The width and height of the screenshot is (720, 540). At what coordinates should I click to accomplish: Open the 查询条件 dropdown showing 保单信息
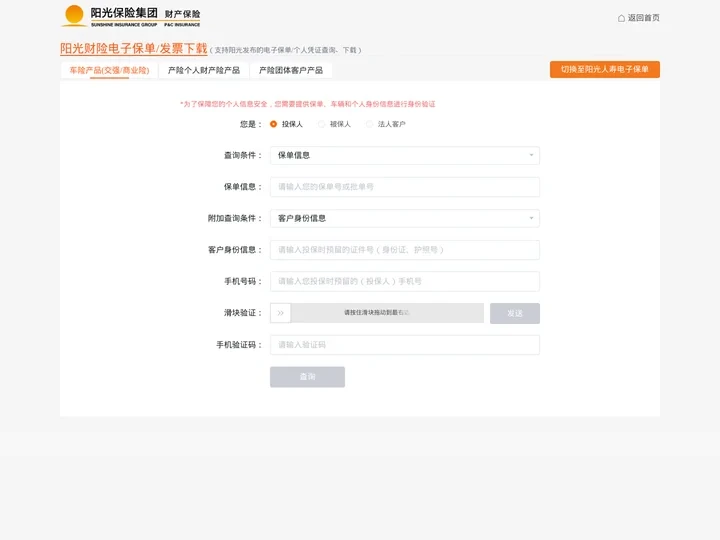coord(405,155)
